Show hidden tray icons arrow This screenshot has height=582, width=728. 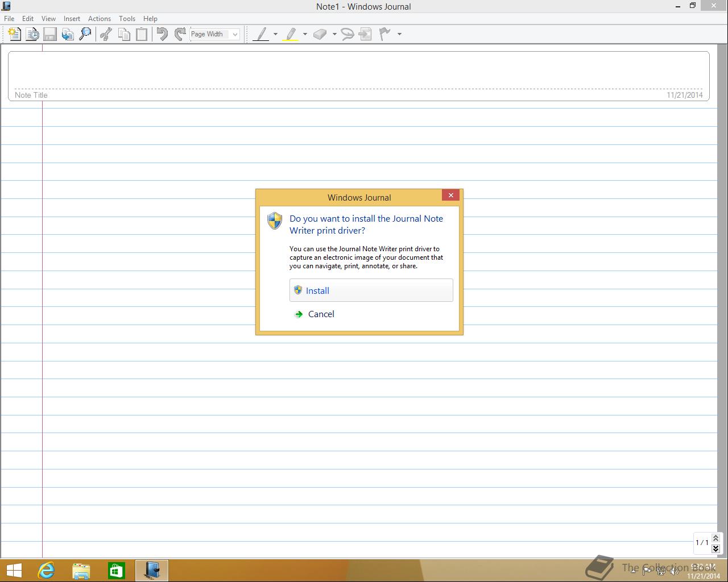pyautogui.click(x=633, y=571)
